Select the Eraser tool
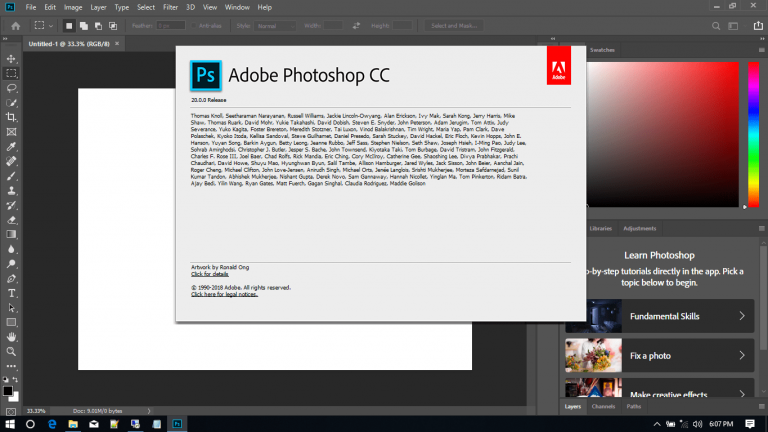768x432 pixels. (x=11, y=220)
